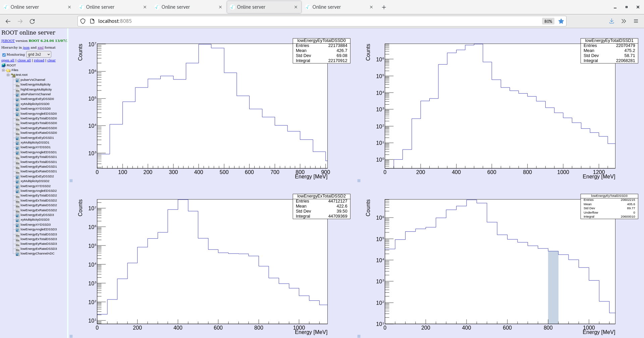
Task: Collapse the Files tree node
Action: click(3, 70)
